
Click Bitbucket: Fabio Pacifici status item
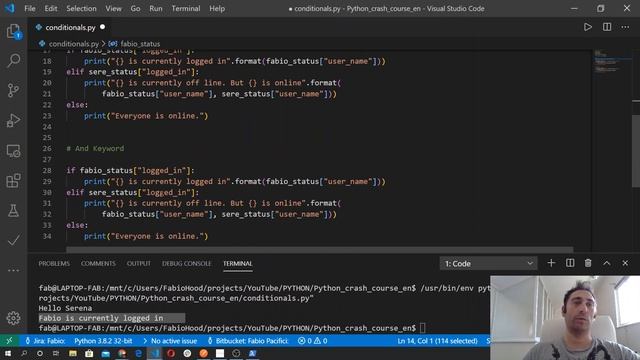(x=247, y=340)
